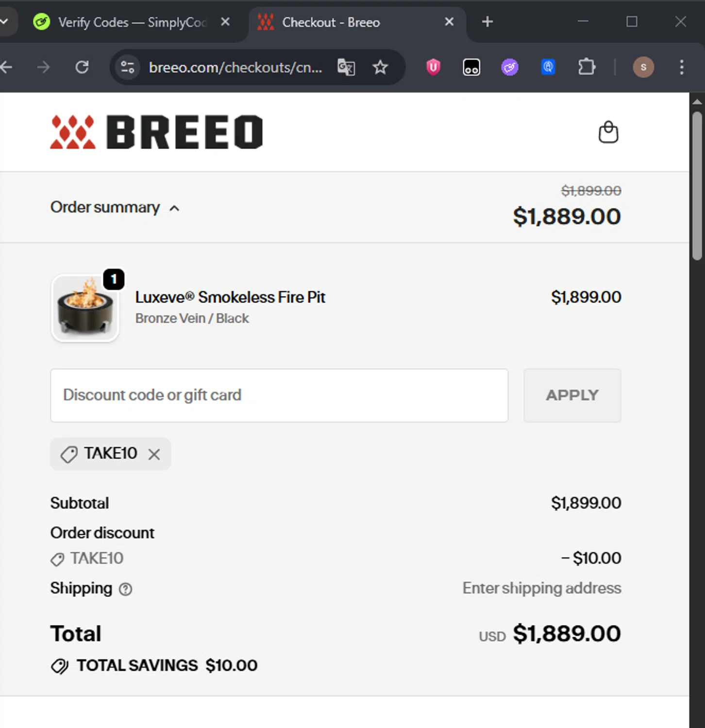Open the site information icon in address bar

pyautogui.click(x=128, y=67)
